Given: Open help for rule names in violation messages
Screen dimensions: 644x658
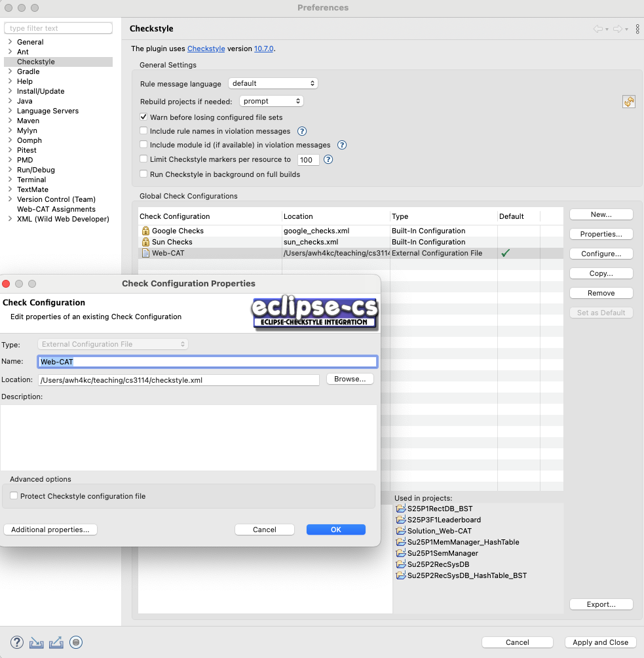Looking at the screenshot, I should pyautogui.click(x=303, y=131).
